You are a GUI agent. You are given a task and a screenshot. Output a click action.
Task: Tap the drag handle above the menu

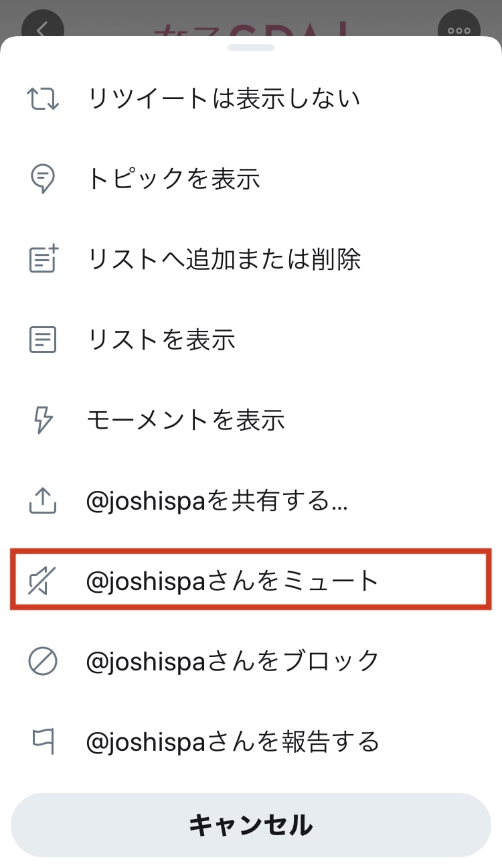pos(251,47)
